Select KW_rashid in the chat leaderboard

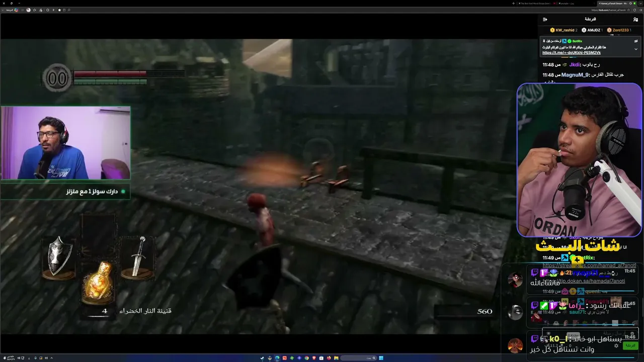pos(565,30)
